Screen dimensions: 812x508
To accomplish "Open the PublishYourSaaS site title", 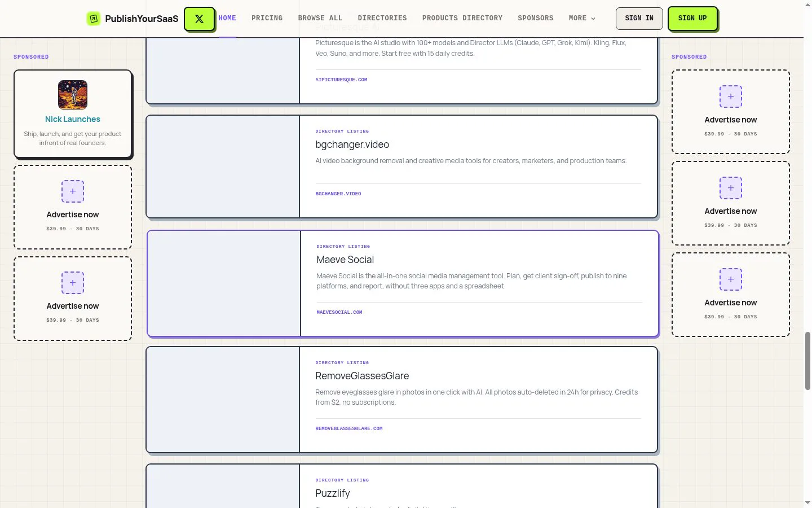I will 142,19.
